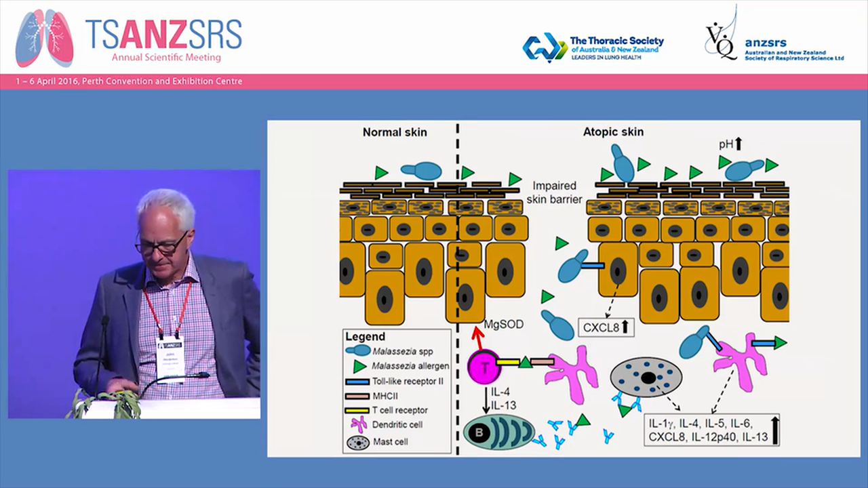
Task: Switch to the Atopic skin section
Action: point(613,132)
